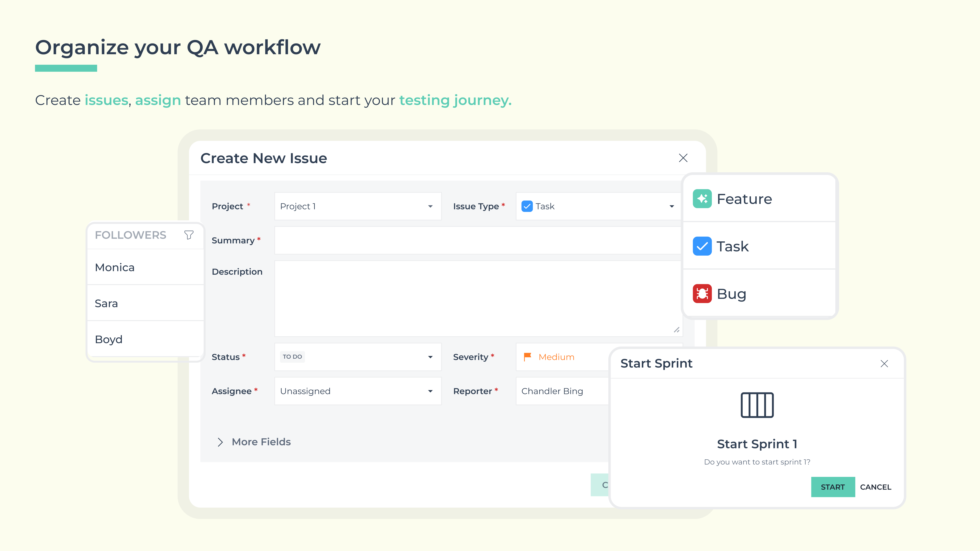Close the Start Sprint dialog

(884, 364)
